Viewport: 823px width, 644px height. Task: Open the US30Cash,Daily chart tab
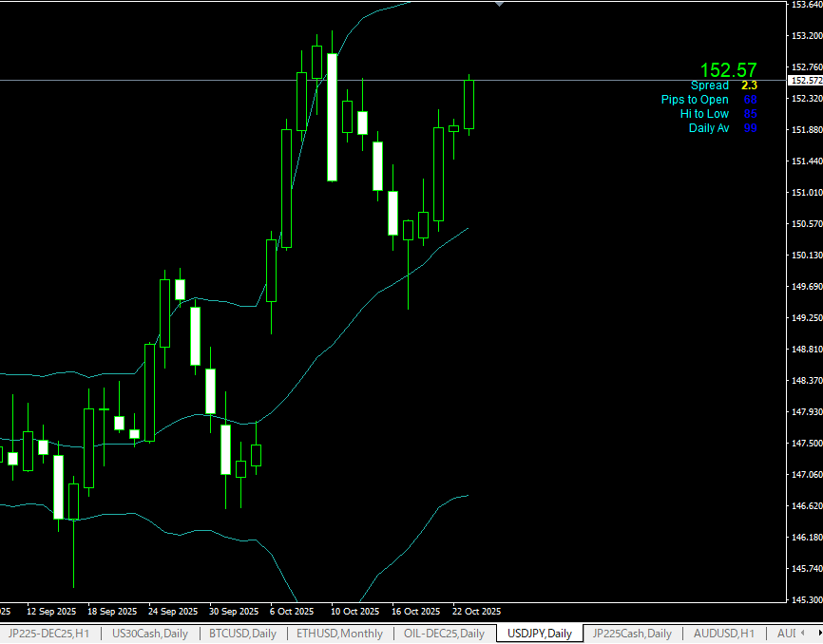click(x=150, y=634)
